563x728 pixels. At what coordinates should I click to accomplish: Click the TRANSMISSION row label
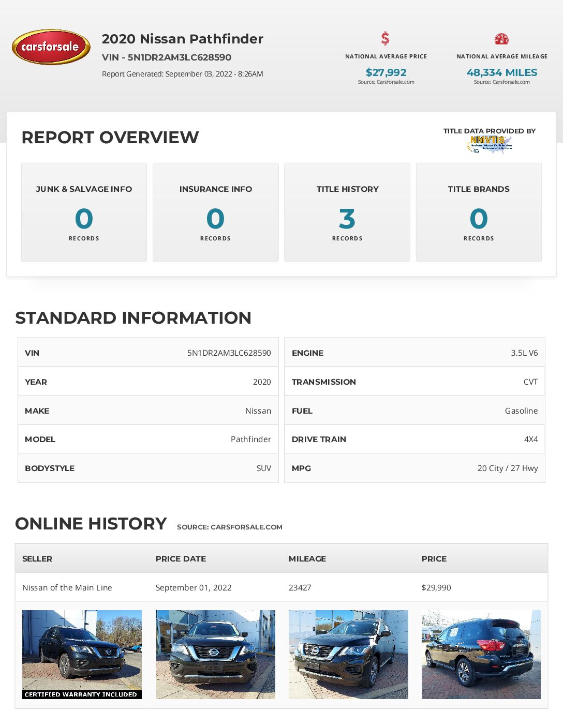pyautogui.click(x=324, y=382)
